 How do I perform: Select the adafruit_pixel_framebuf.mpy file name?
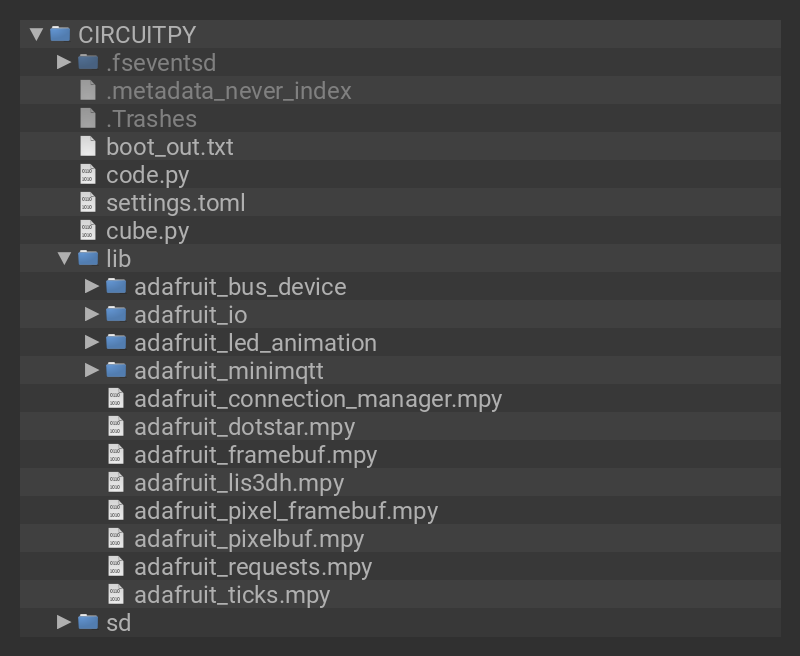click(x=285, y=510)
